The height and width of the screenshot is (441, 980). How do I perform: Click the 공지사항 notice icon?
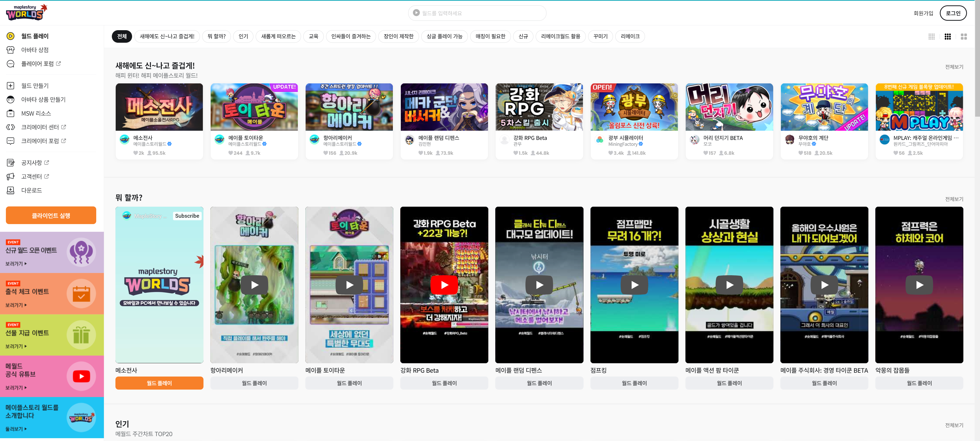tap(11, 163)
